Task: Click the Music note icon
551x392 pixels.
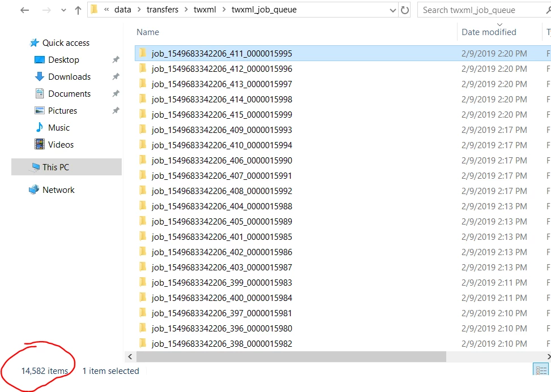Action: click(40, 127)
